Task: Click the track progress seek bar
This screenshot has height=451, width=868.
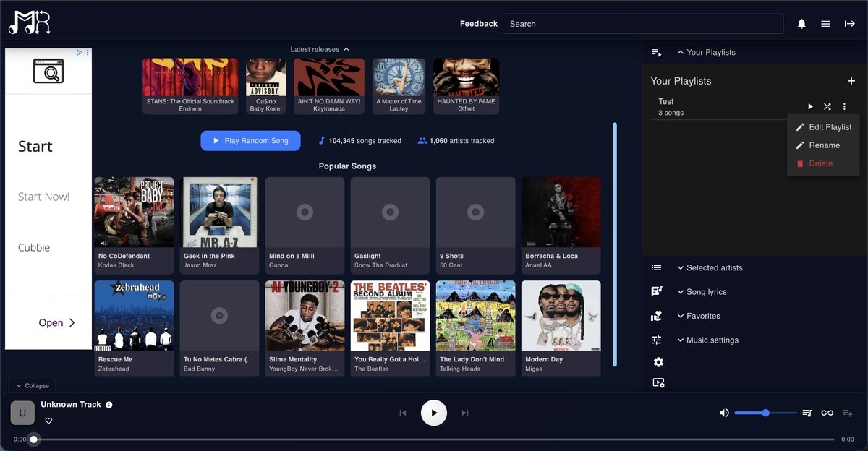Action: [x=434, y=439]
